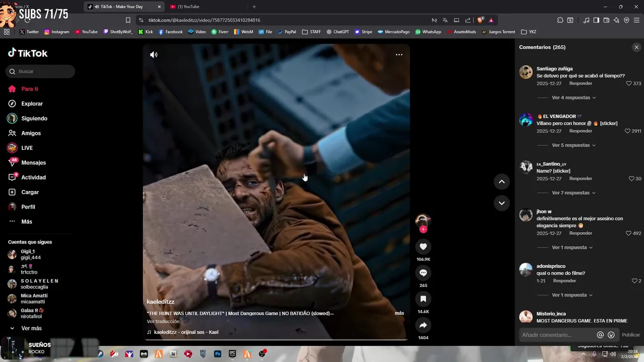Open a new browser tab
This screenshot has height=362, width=644.
pyautogui.click(x=254, y=7)
